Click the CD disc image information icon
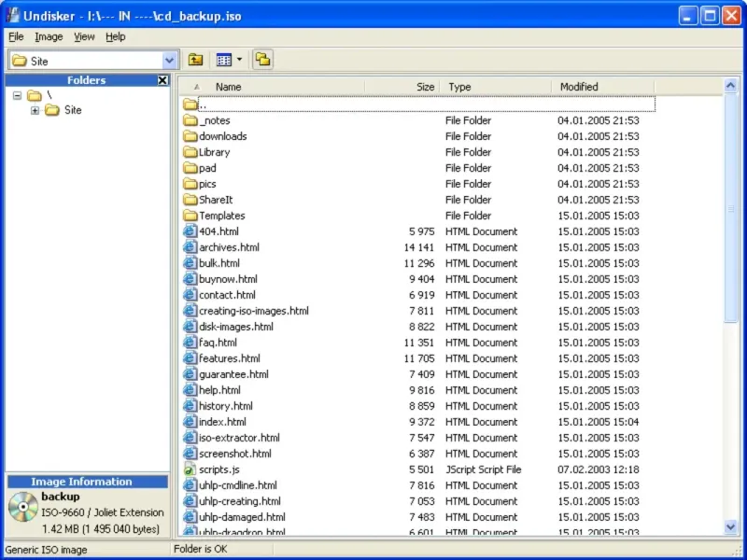Screen dimensions: 747x560 coord(22,505)
